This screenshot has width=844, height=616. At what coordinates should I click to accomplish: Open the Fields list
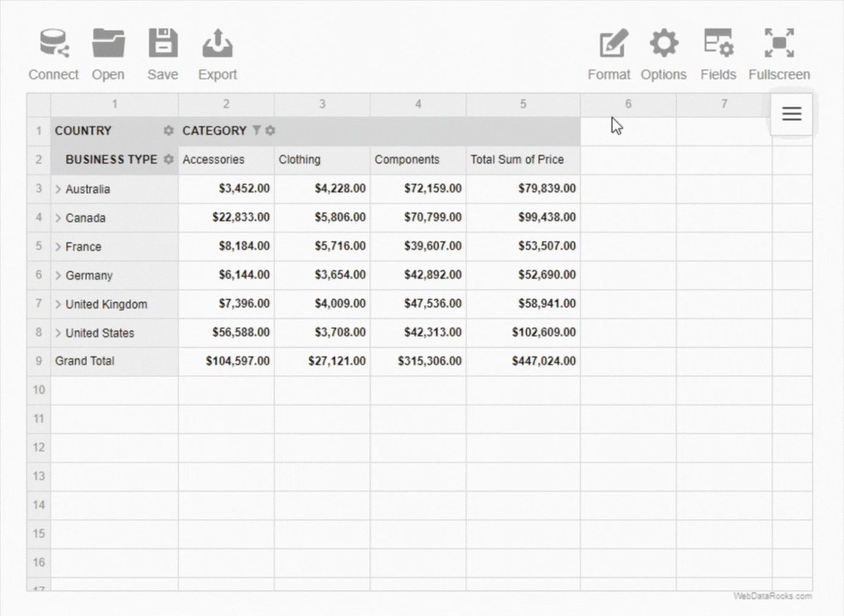718,55
